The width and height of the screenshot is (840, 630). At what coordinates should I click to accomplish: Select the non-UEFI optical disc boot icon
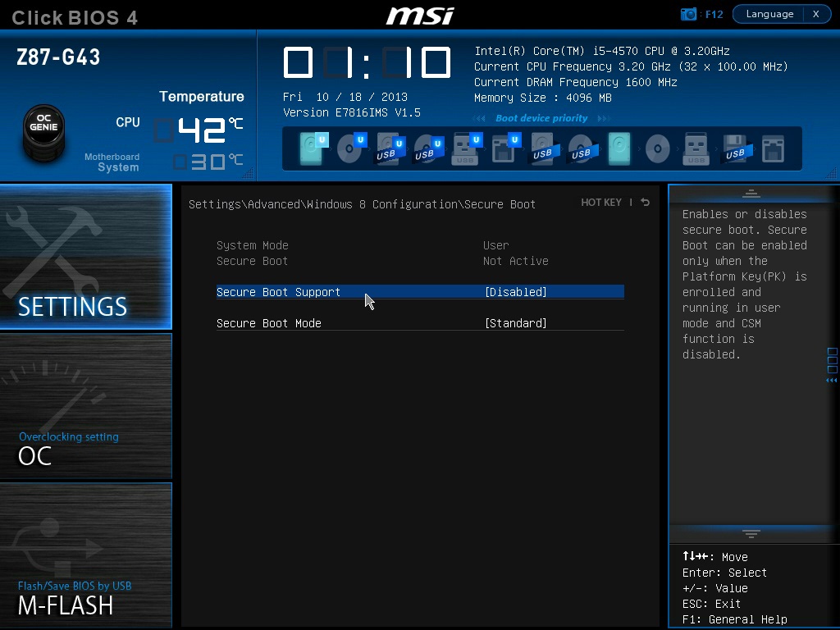(657, 149)
